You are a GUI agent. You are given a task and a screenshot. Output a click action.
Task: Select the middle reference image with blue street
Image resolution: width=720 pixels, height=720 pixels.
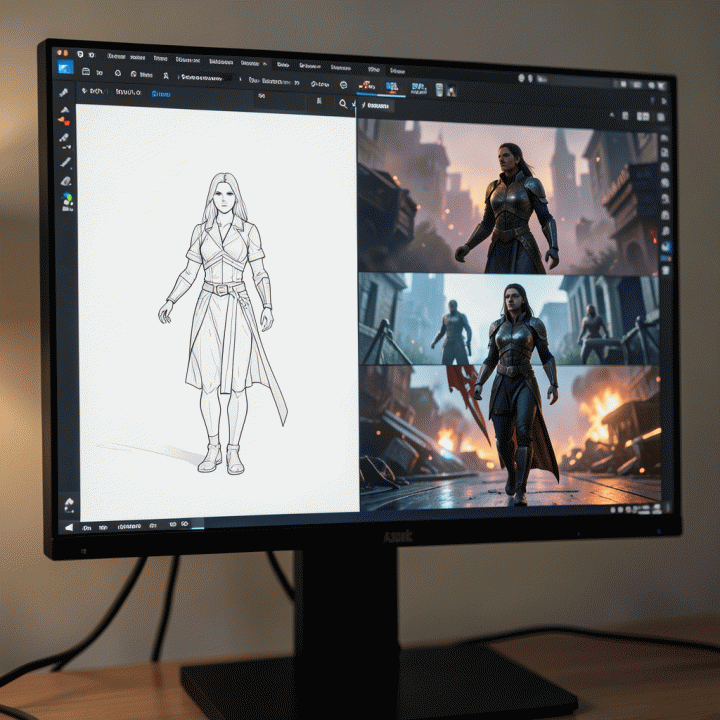coord(509,319)
